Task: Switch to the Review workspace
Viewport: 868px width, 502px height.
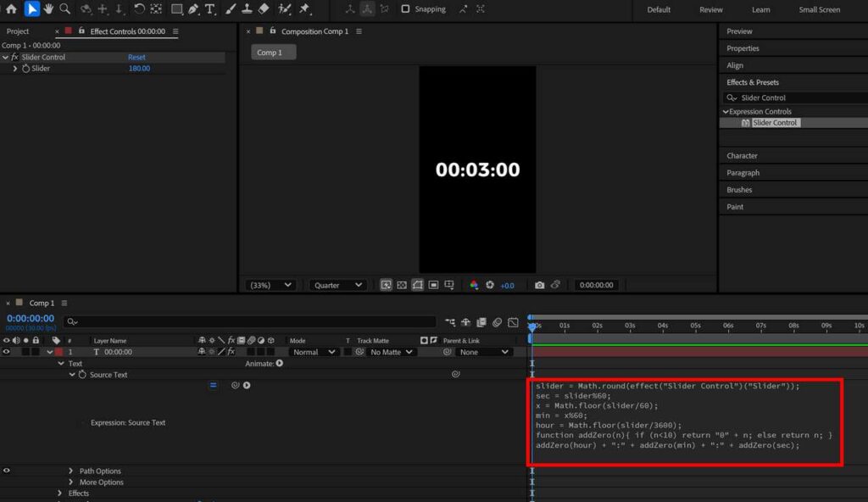Action: click(711, 9)
